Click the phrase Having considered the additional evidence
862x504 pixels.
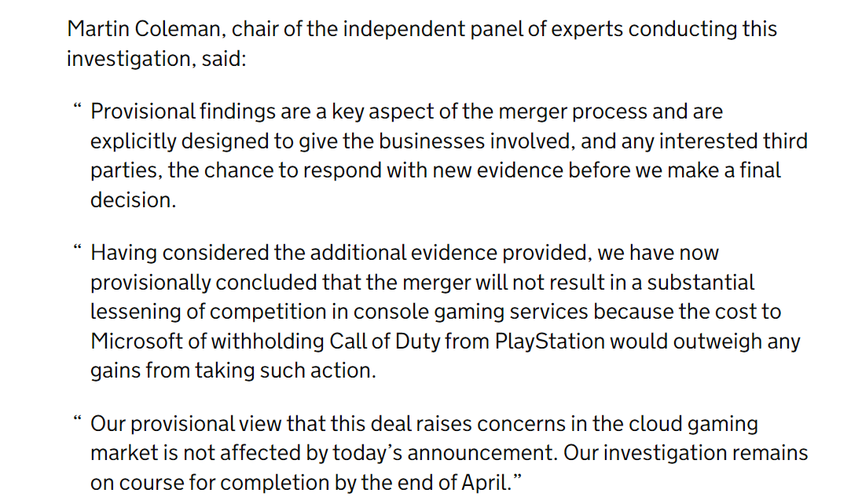294,253
